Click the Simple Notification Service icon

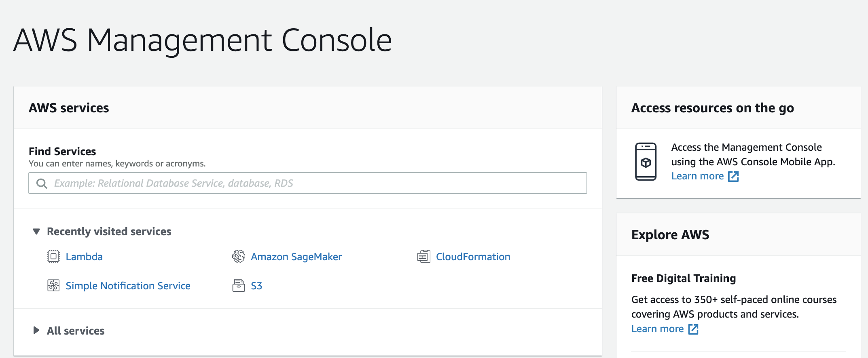[53, 286]
